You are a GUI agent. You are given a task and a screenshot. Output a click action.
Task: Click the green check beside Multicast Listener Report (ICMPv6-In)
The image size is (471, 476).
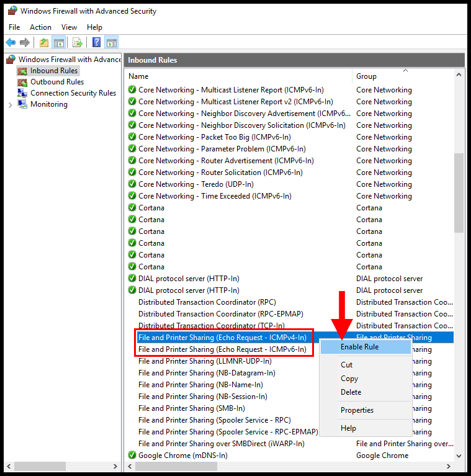(132, 89)
